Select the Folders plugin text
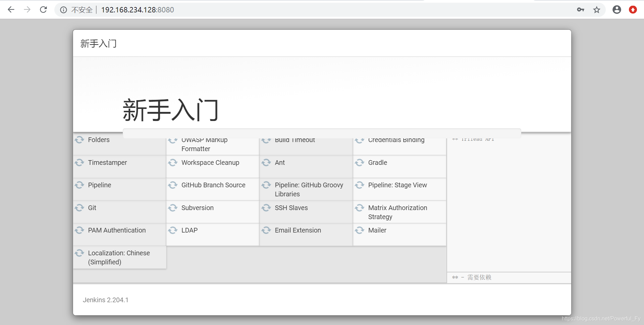This screenshot has height=325, width=644. click(x=99, y=140)
